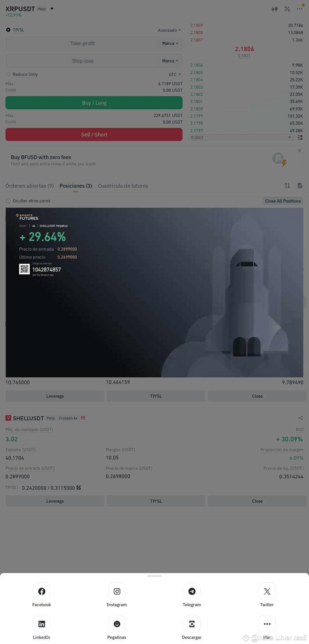This screenshot has width=309, height=644.
Task: Toggle the TP/SL radio option
Action: click(8, 30)
